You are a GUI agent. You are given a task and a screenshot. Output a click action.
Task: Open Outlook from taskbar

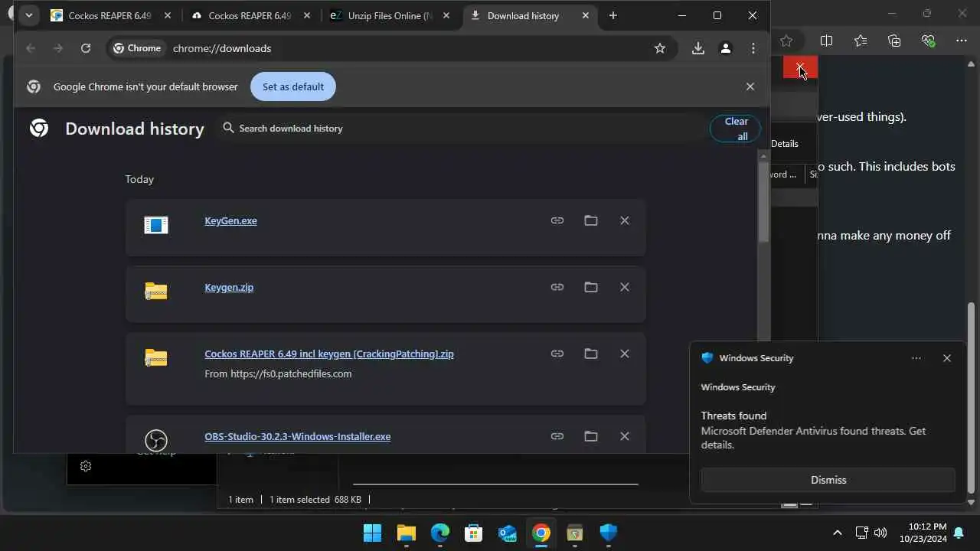coord(507,533)
